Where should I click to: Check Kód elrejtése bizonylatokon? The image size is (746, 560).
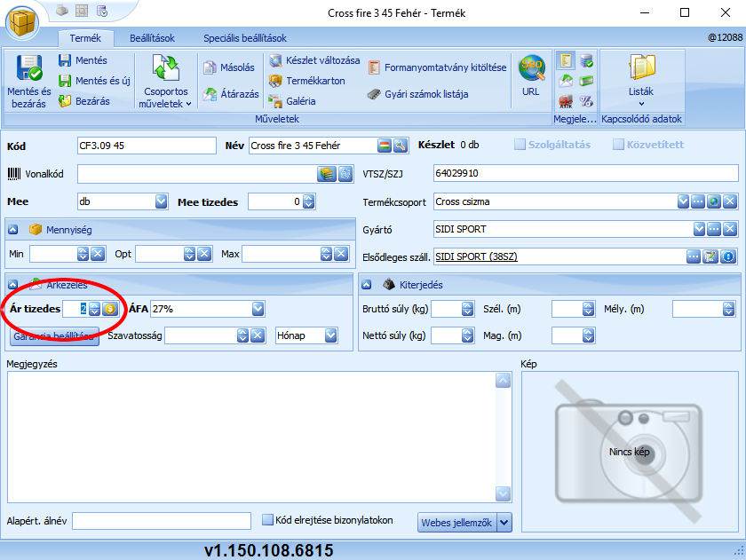pyautogui.click(x=267, y=520)
